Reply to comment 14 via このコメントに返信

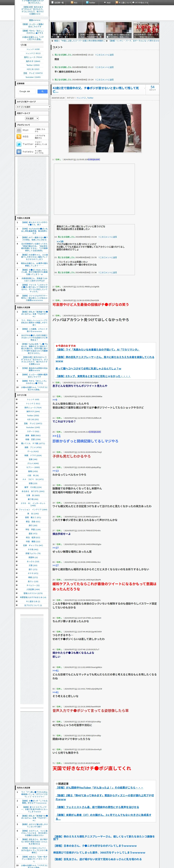[x=107, y=237]
